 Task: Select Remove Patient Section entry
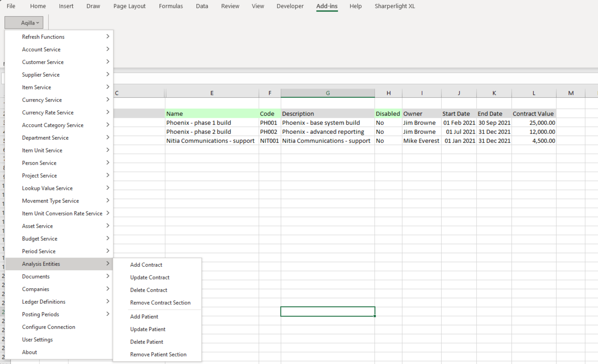(x=158, y=354)
